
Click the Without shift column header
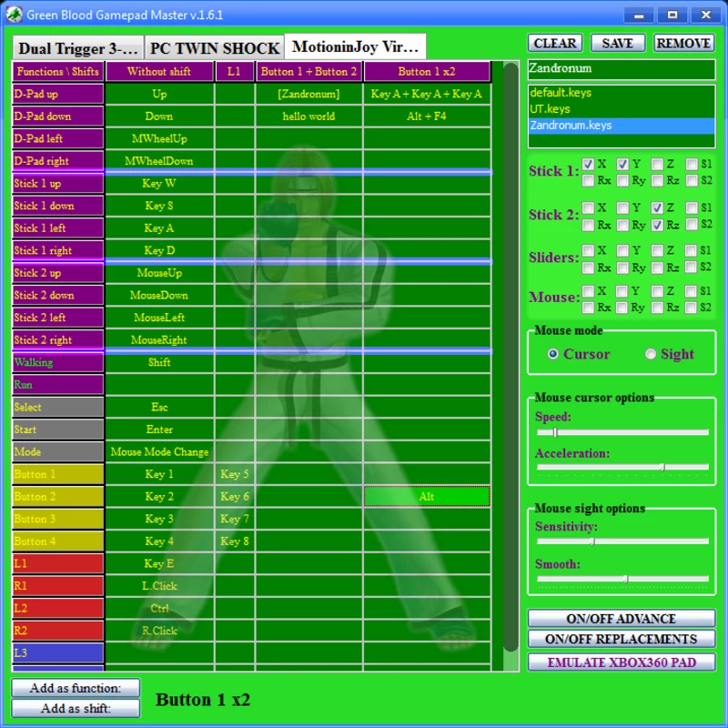click(x=159, y=72)
